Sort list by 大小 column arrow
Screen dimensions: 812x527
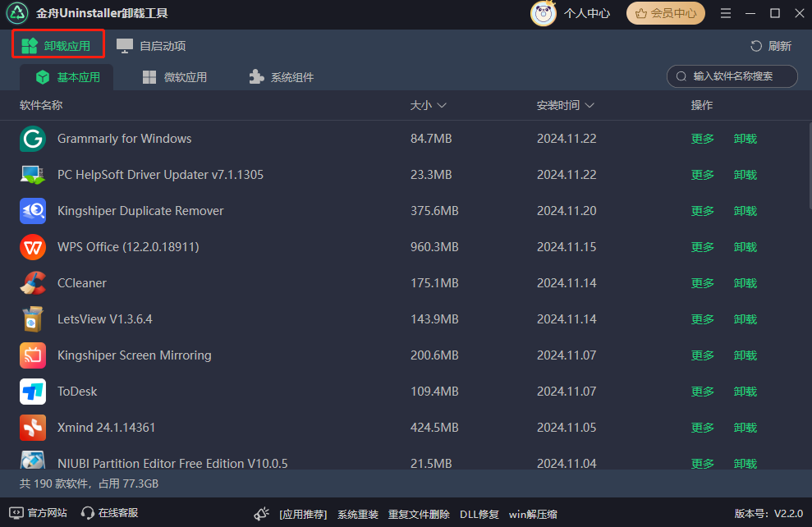tap(442, 106)
